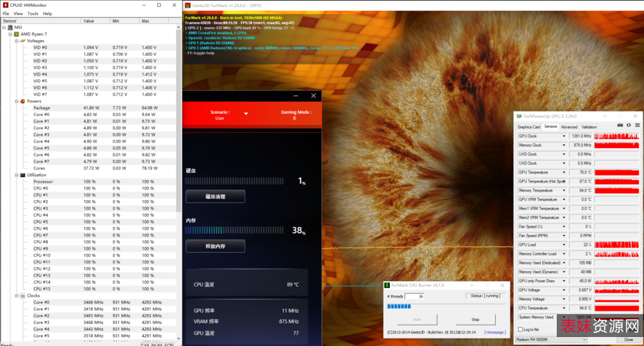Click the MSI computer icon in sensor tree

(10, 28)
